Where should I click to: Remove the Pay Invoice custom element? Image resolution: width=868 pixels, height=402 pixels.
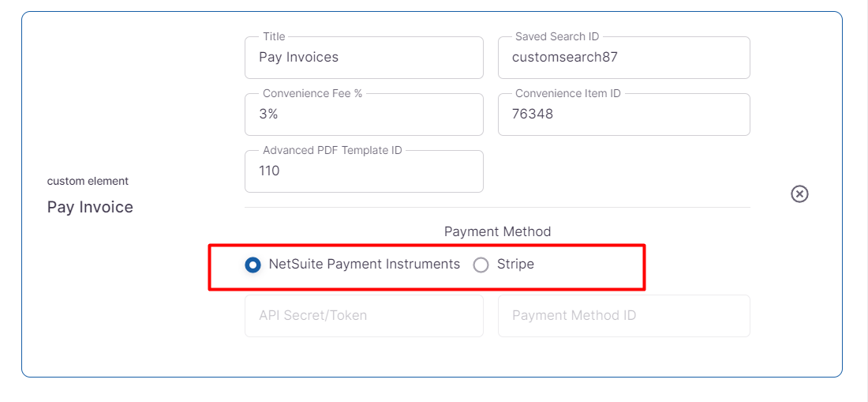[799, 193]
